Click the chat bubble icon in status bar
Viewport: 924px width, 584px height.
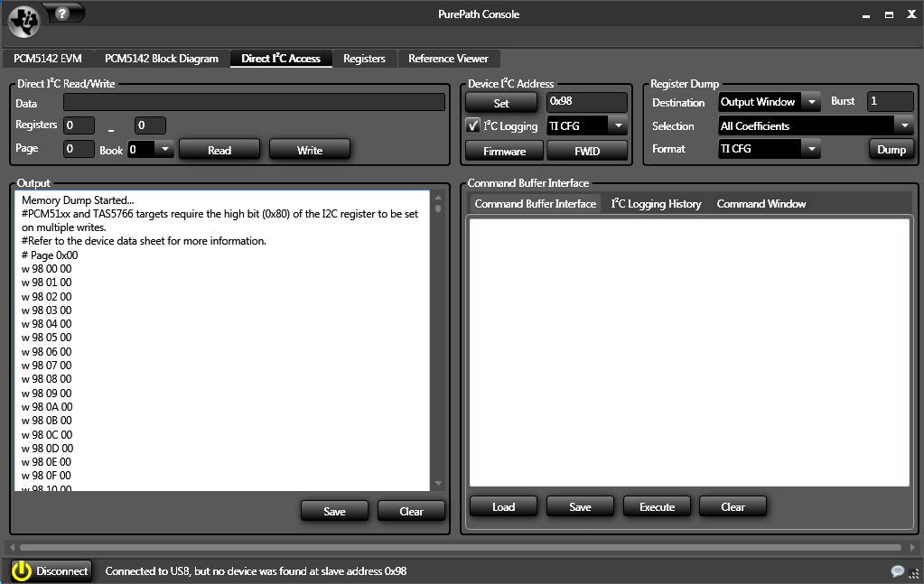click(x=898, y=571)
